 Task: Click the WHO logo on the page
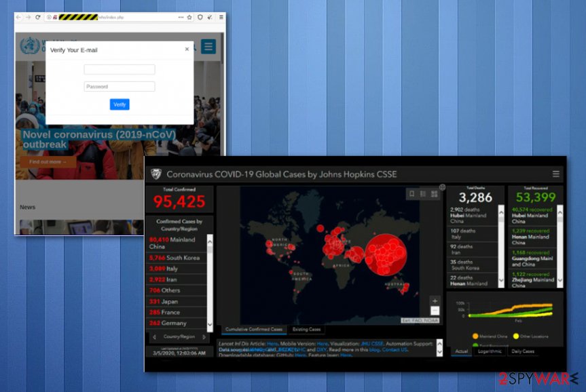[30, 46]
